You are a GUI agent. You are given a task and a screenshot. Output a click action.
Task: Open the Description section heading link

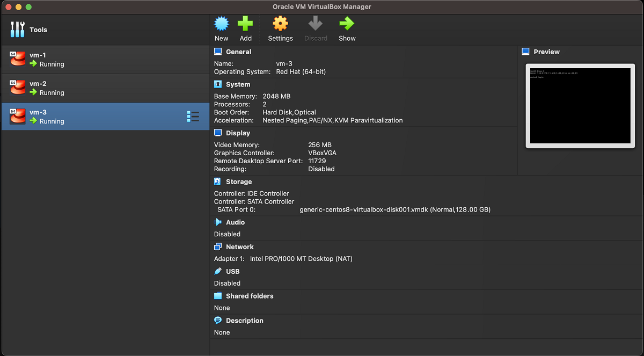point(245,321)
